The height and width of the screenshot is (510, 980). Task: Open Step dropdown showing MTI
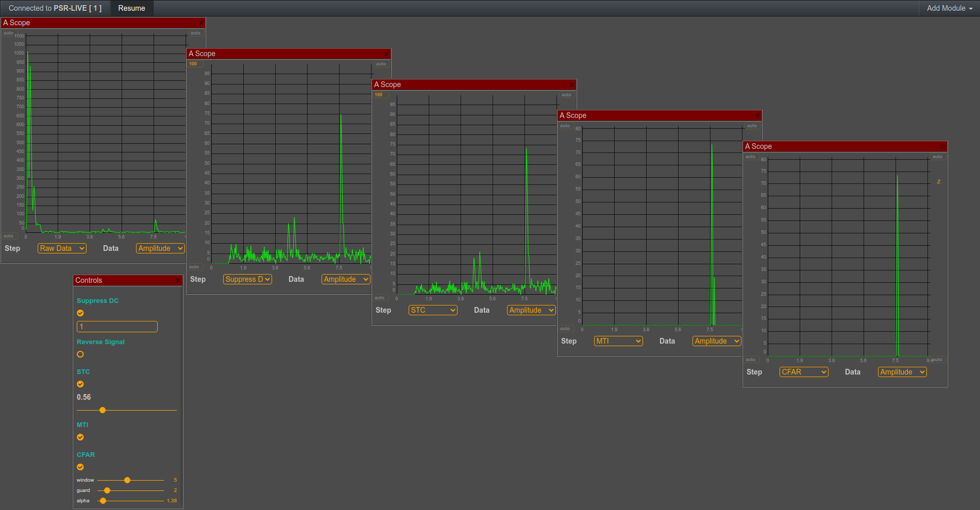coord(618,341)
